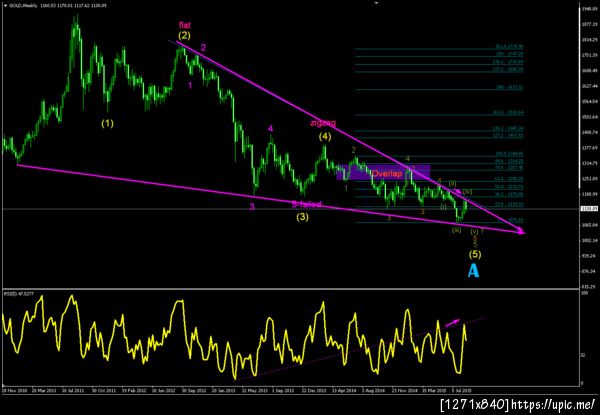Select the green '2' above the Overlap box

(354, 150)
